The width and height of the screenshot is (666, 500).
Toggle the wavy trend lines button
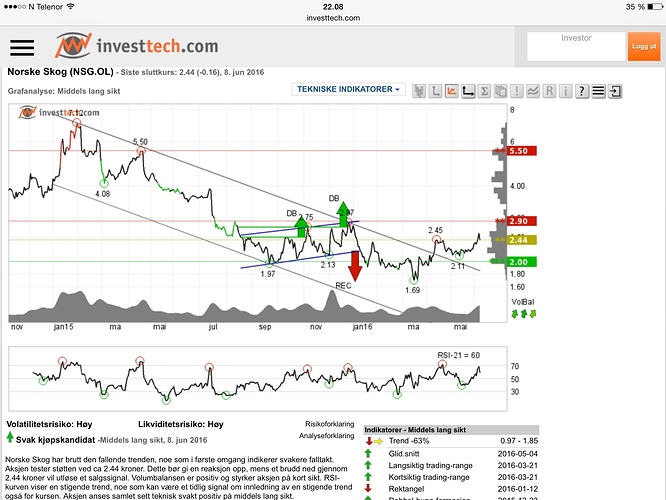(533, 91)
